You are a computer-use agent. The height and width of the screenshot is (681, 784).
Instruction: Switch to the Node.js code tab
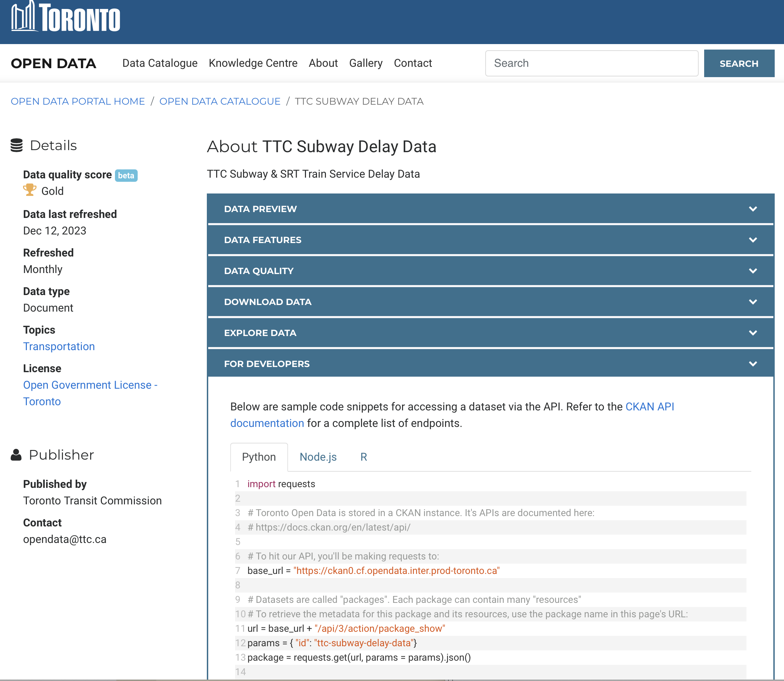[x=318, y=457]
